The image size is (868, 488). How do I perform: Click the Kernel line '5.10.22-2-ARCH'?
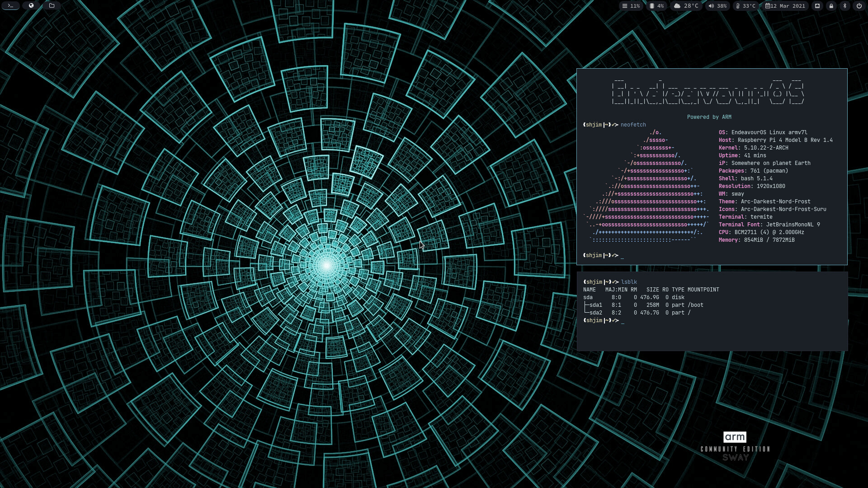(754, 148)
